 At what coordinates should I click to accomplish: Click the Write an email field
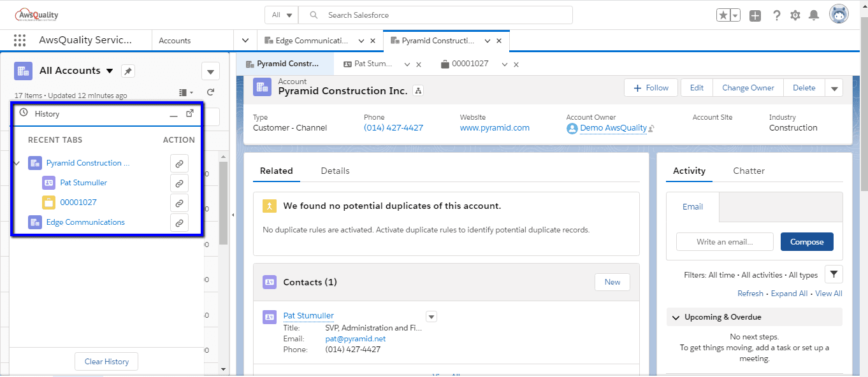(x=725, y=242)
